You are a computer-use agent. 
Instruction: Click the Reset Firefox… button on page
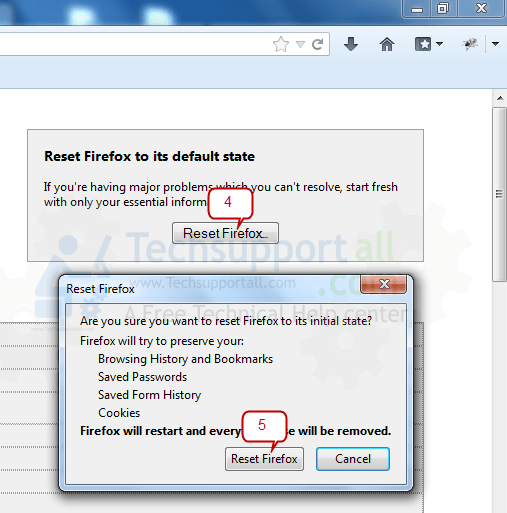(225, 233)
